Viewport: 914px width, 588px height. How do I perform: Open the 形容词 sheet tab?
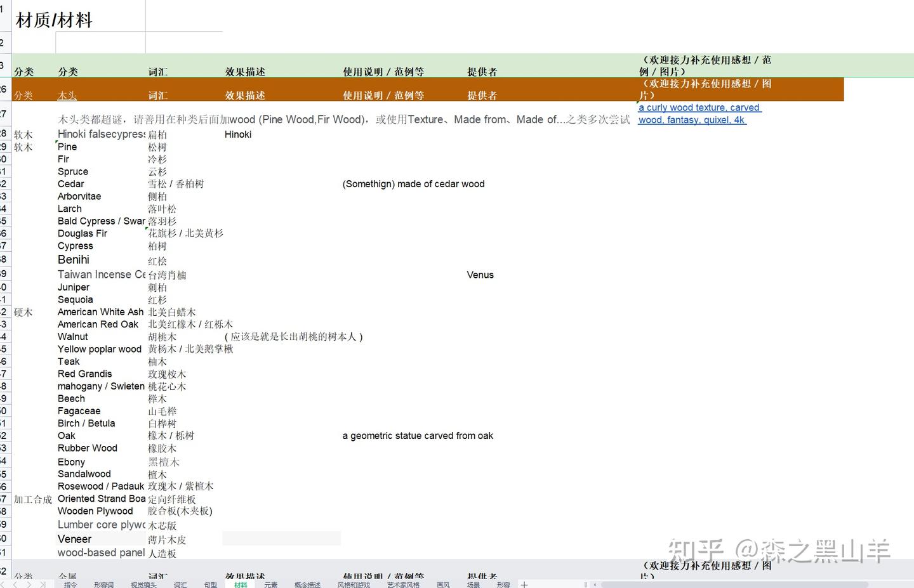104,584
